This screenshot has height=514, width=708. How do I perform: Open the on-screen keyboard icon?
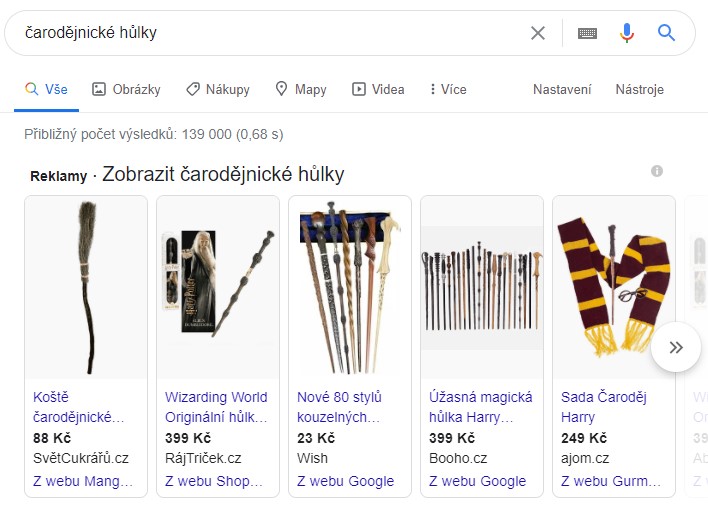point(587,33)
